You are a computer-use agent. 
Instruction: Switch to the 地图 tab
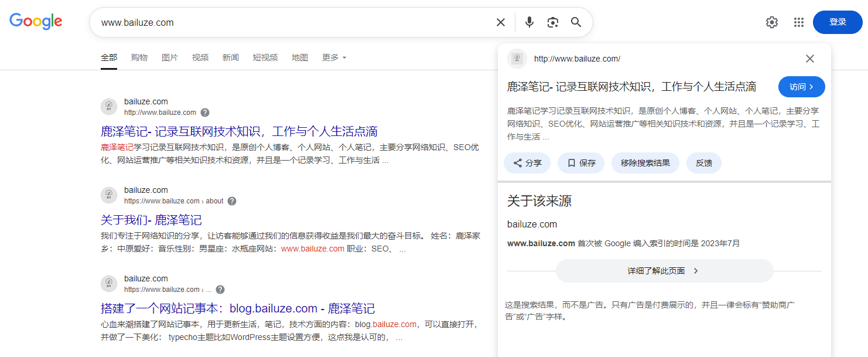(300, 57)
